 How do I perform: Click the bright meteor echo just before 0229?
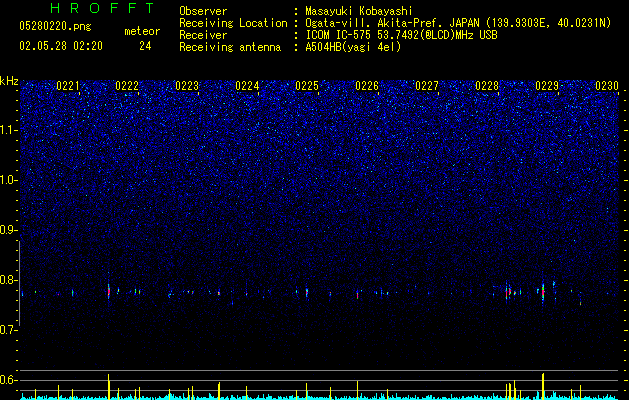tap(543, 292)
